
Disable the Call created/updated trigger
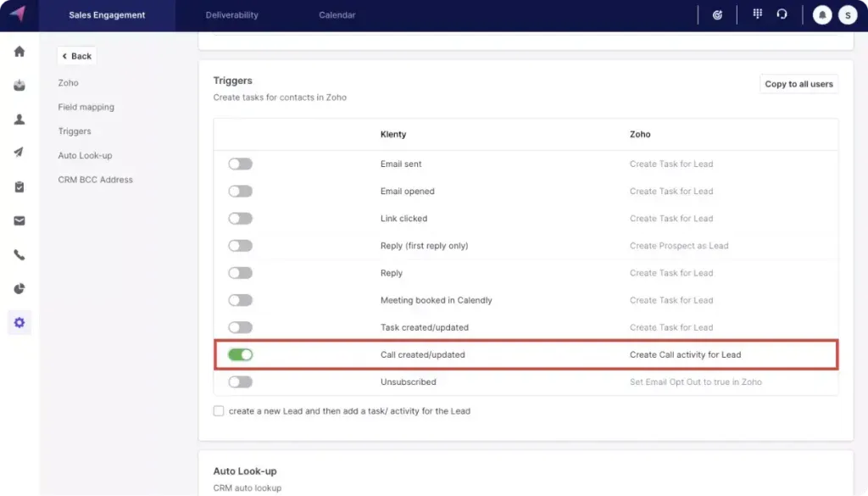click(240, 354)
